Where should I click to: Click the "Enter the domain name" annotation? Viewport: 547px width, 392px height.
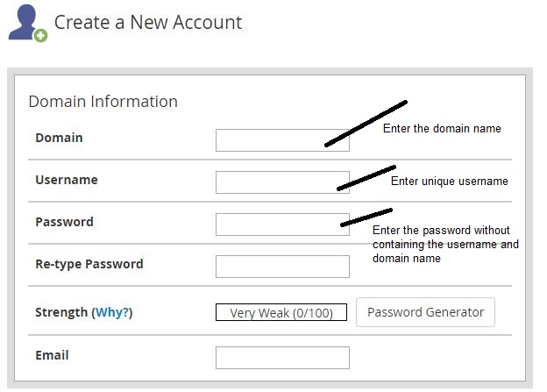[442, 129]
